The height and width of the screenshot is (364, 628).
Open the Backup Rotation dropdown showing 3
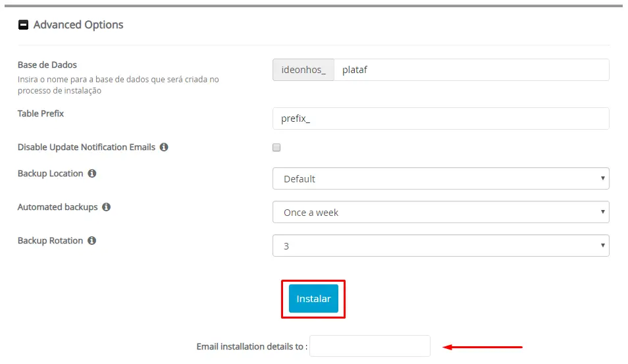coord(440,246)
